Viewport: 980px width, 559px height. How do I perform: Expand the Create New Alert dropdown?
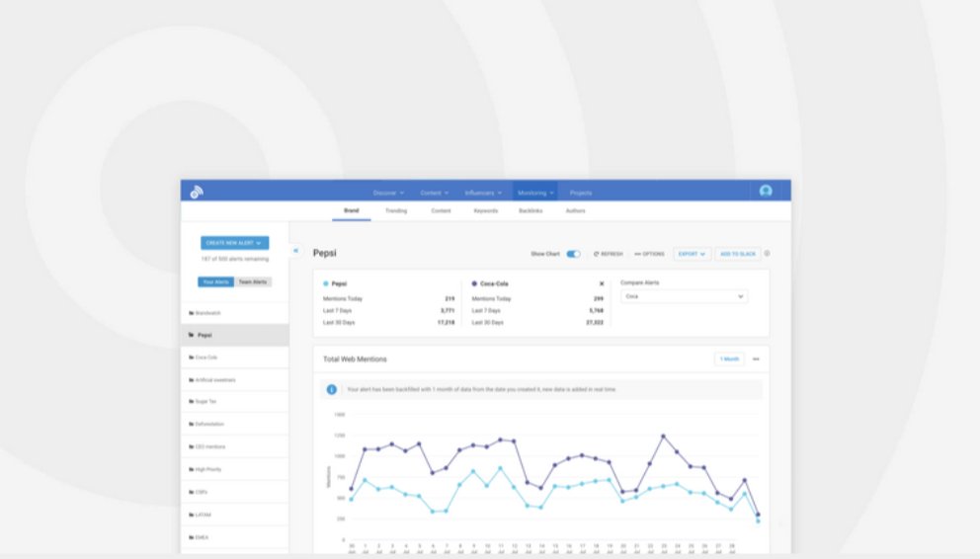(x=234, y=243)
